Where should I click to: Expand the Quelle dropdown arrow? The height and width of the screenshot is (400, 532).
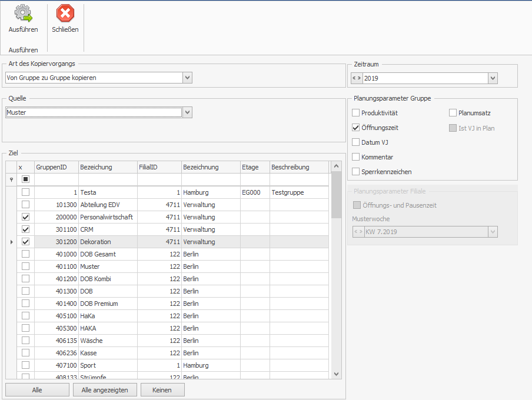(x=187, y=112)
